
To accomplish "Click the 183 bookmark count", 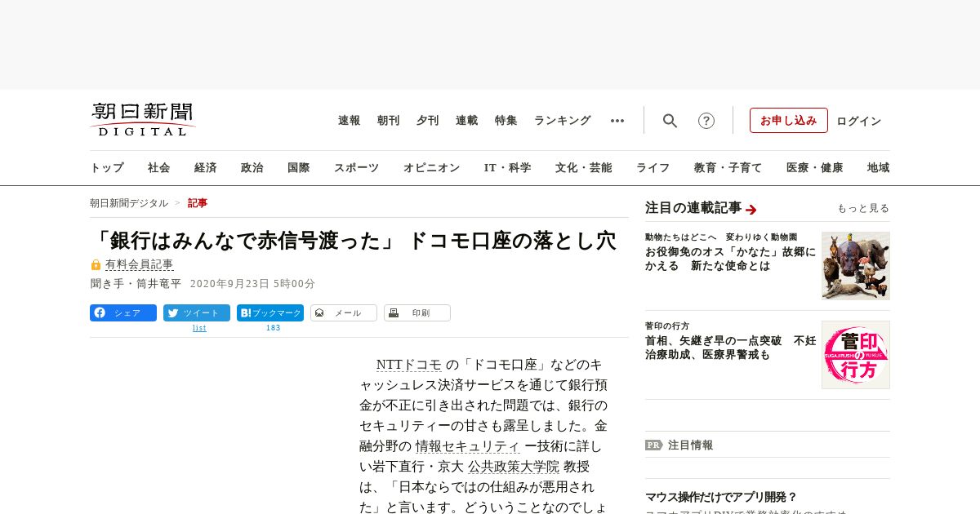I will [x=273, y=328].
